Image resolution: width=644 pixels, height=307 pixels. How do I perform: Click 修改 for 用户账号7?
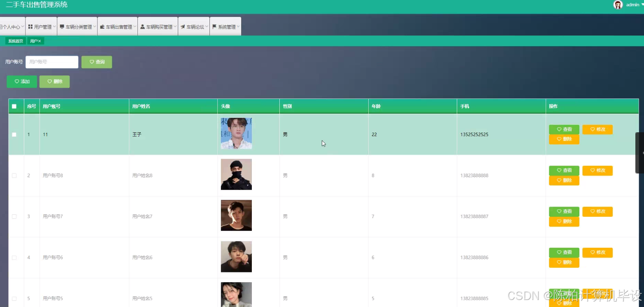pyautogui.click(x=598, y=211)
